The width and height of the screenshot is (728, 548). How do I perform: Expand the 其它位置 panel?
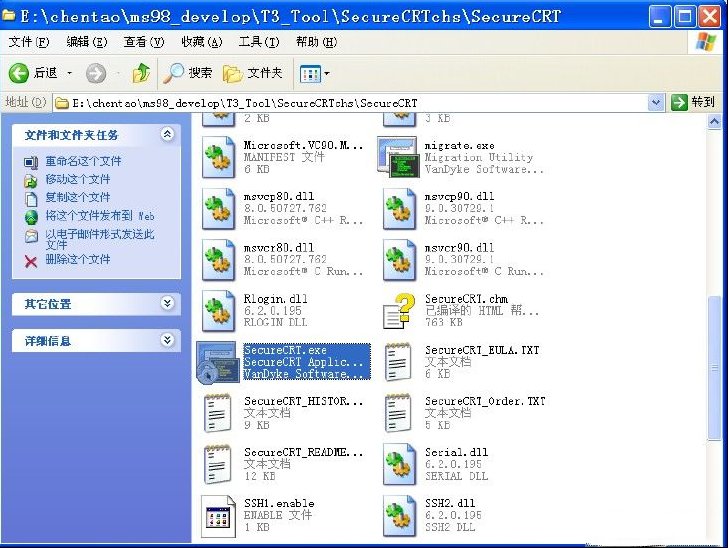click(x=167, y=303)
